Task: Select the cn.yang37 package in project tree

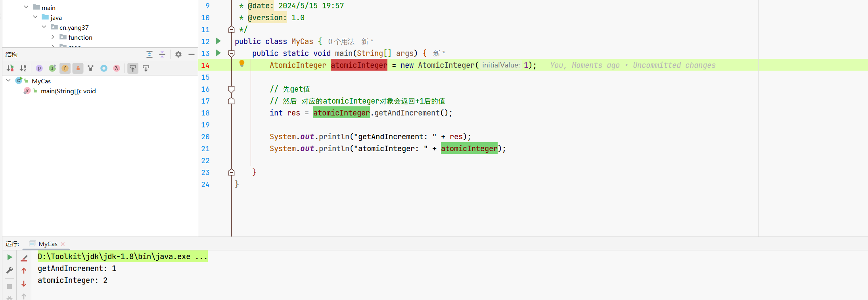Action: click(x=74, y=27)
